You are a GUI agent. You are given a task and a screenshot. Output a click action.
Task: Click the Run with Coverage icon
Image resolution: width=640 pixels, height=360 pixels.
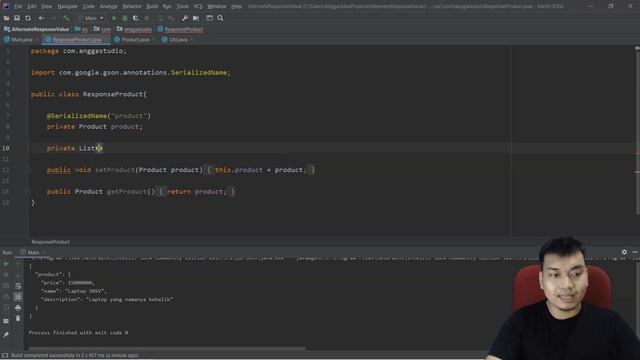[136, 18]
